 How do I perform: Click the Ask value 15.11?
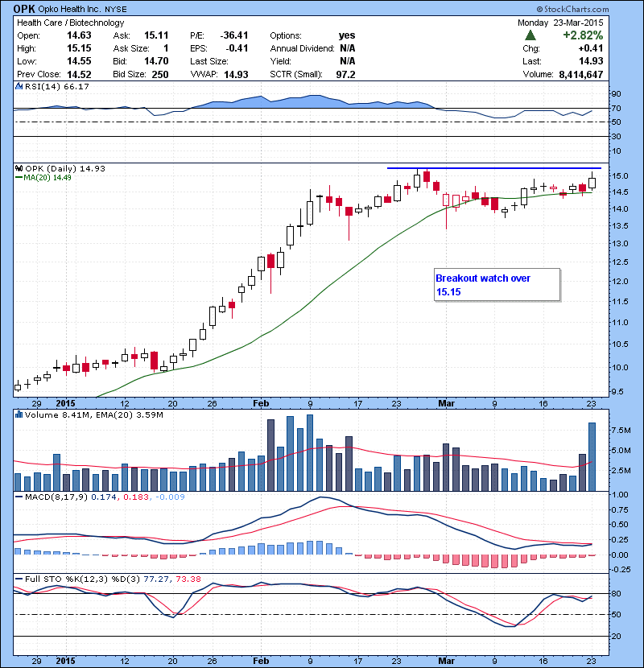pos(156,35)
